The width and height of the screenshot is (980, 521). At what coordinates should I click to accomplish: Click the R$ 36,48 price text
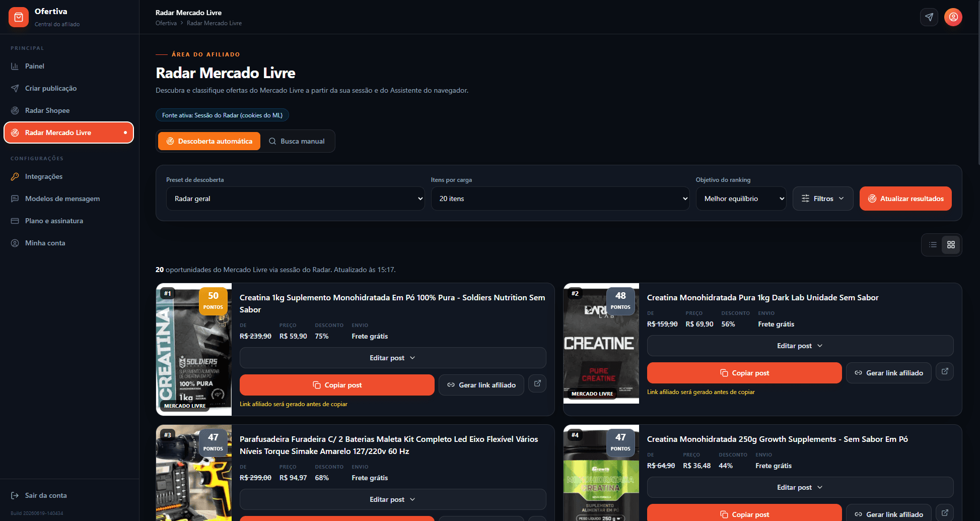(x=697, y=466)
